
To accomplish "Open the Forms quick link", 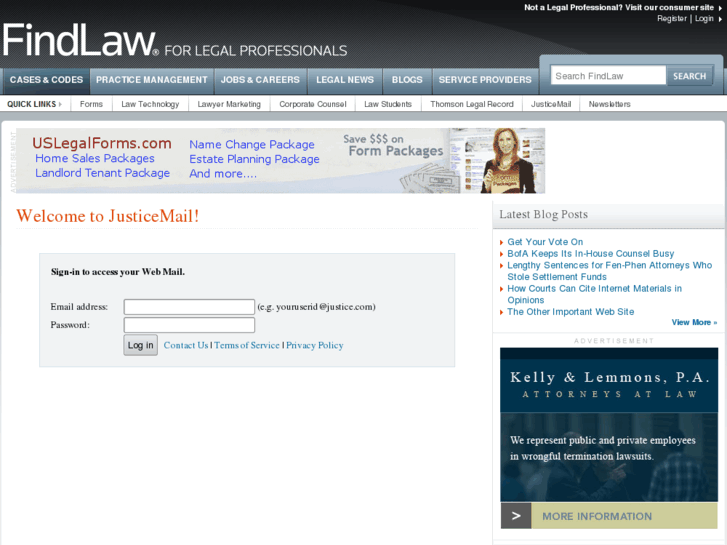I will [x=91, y=104].
